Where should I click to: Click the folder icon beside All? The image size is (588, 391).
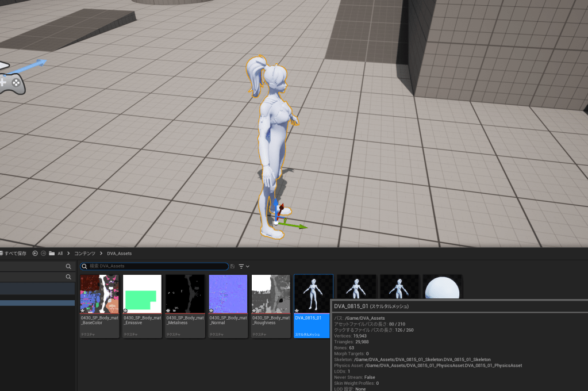52,253
